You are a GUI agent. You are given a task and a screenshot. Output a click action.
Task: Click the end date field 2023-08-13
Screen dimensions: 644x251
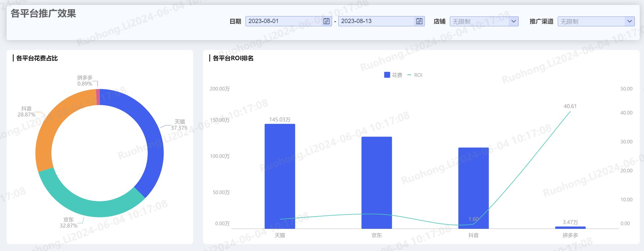pos(381,21)
